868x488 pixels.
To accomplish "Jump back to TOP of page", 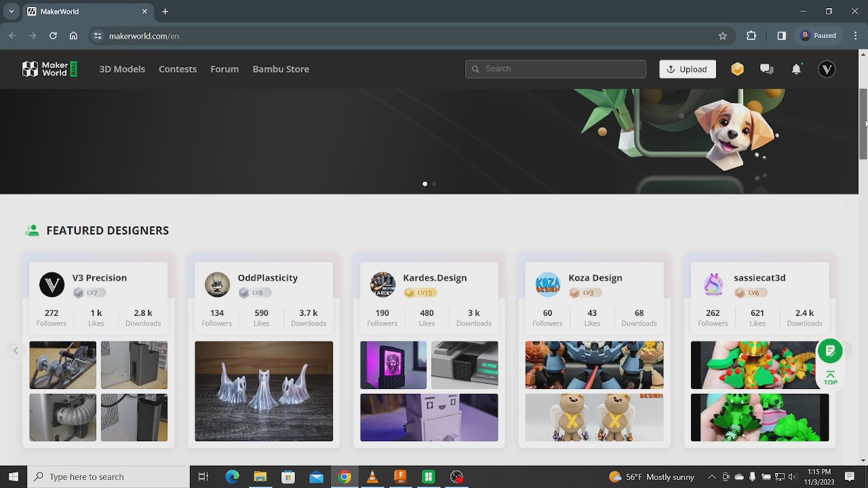I will [x=830, y=378].
